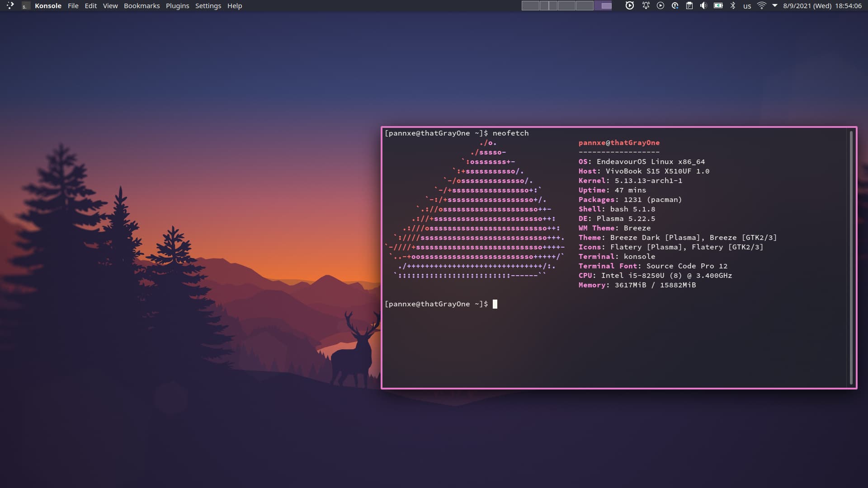Click the 'us' keyboard layout indicator
The image size is (868, 488).
(x=747, y=6)
